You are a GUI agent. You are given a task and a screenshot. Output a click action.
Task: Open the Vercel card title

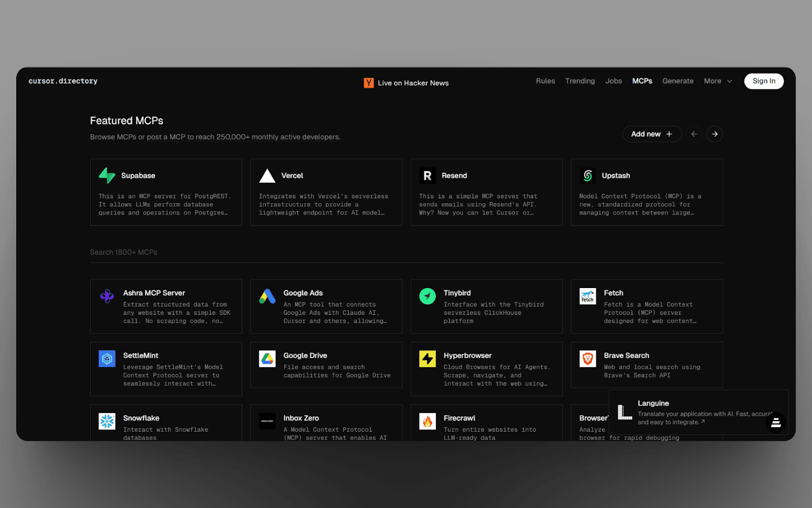[292, 176]
